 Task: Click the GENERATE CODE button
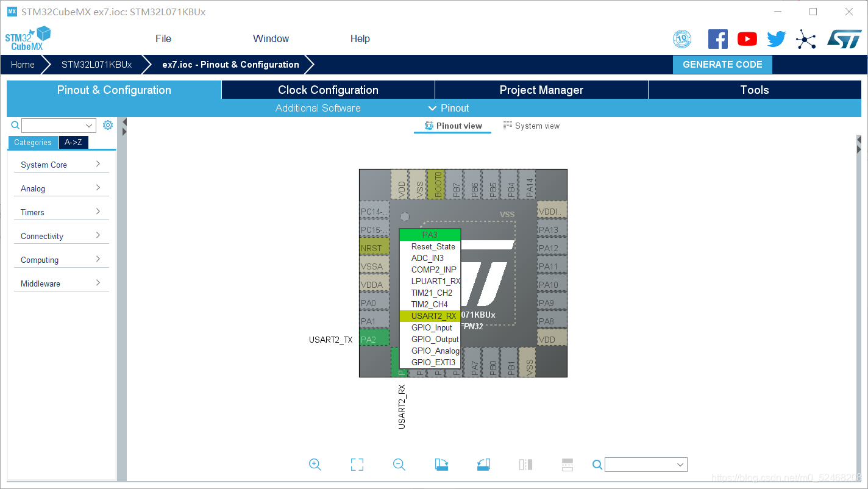point(722,65)
